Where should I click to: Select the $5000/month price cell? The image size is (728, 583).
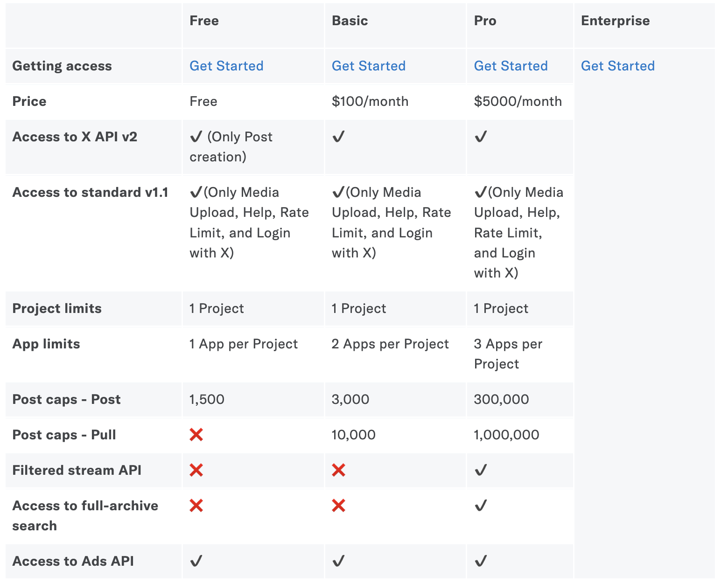click(x=520, y=102)
